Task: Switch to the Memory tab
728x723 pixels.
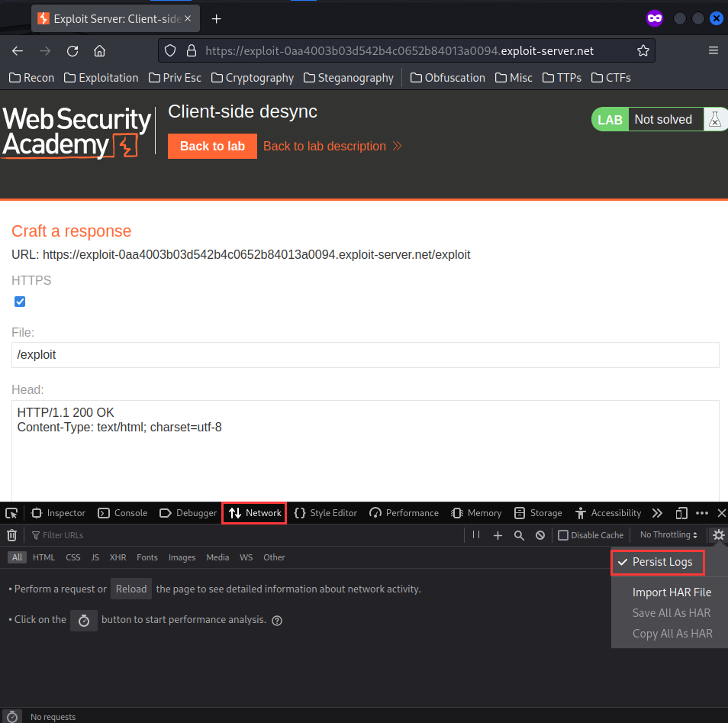Action: (476, 513)
